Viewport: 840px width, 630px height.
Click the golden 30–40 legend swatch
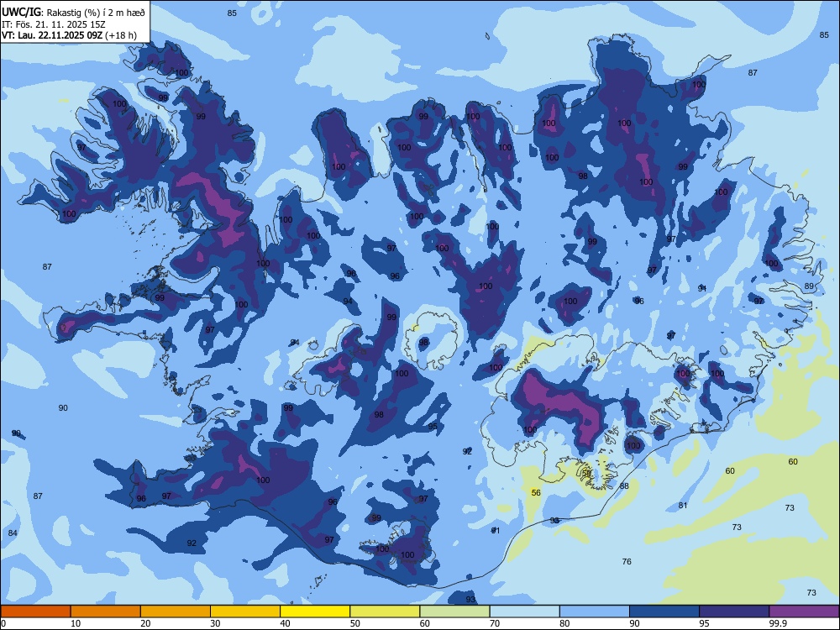245,612
